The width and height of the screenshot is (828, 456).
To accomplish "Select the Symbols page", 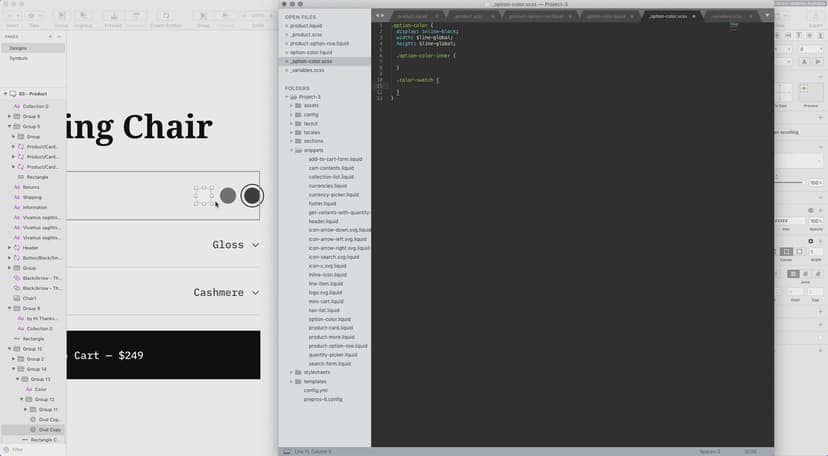I will point(19,58).
